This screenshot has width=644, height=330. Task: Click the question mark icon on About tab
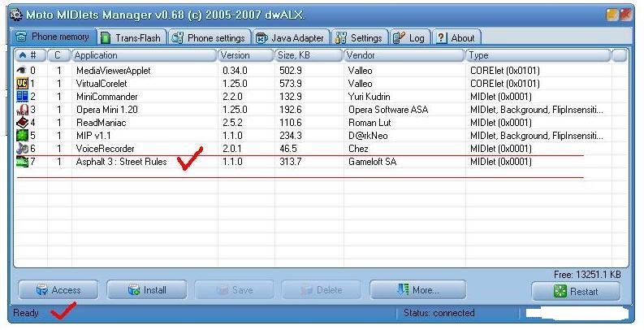coord(441,38)
